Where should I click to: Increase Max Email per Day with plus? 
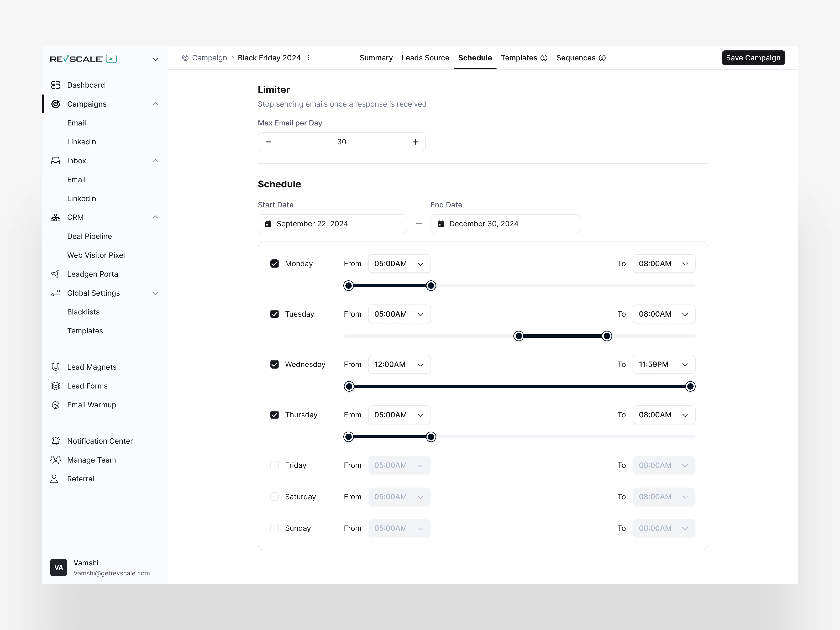point(415,142)
